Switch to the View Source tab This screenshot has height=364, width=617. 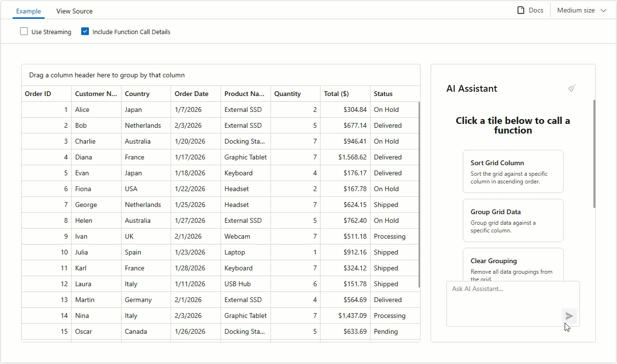pyautogui.click(x=74, y=11)
